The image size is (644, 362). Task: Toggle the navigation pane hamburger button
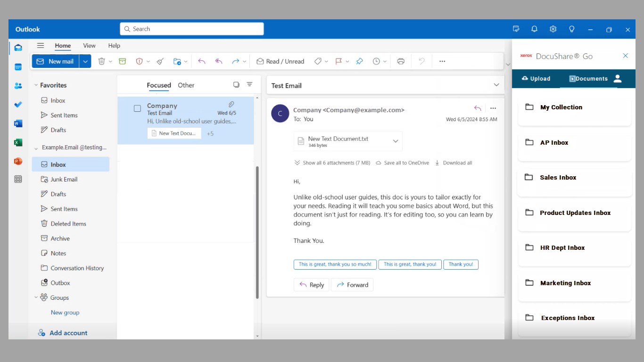coord(41,46)
